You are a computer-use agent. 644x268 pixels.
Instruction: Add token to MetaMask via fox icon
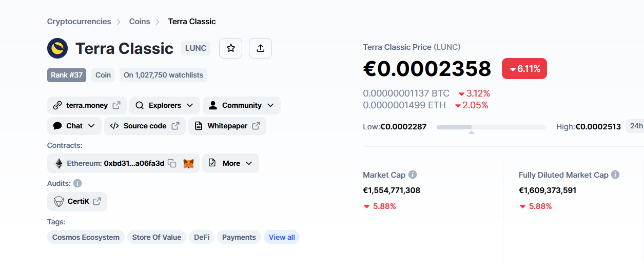[188, 163]
